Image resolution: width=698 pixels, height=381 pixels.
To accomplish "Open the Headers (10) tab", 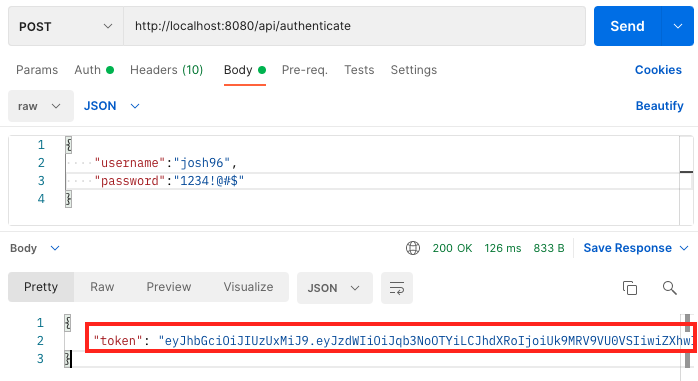I will 166,70.
